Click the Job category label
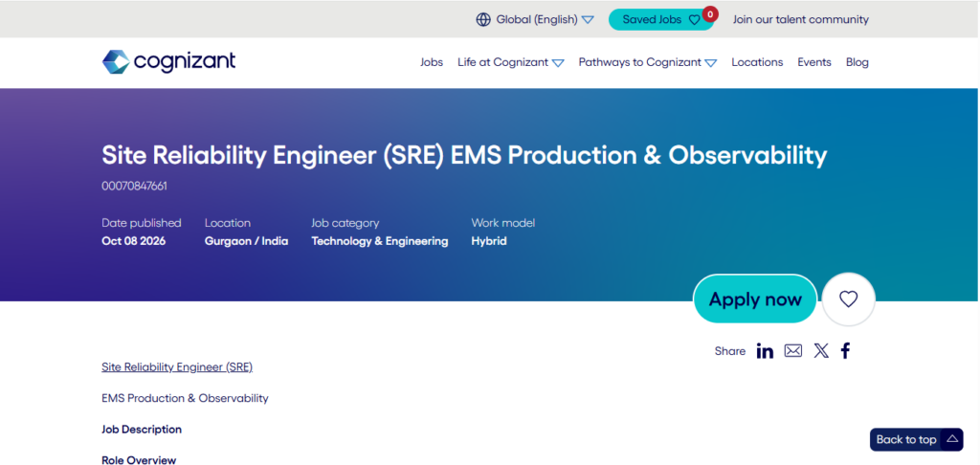This screenshot has height=465, width=980. pyautogui.click(x=345, y=223)
